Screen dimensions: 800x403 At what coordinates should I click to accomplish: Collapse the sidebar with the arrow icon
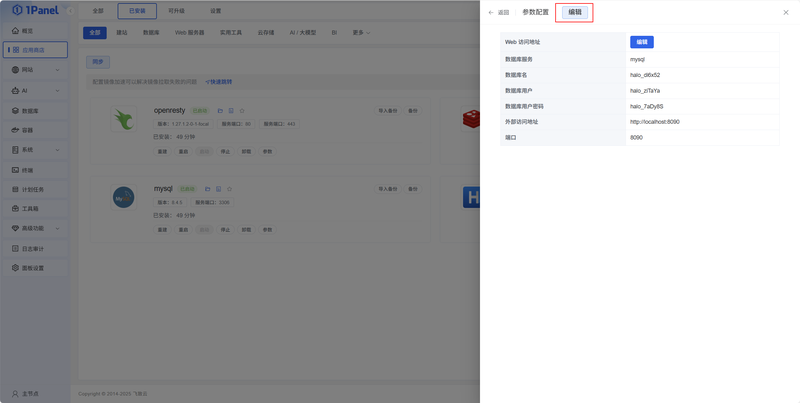point(70,11)
